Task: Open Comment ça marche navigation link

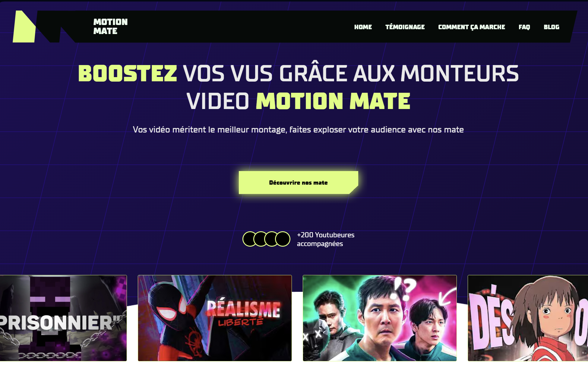Action: point(472,27)
